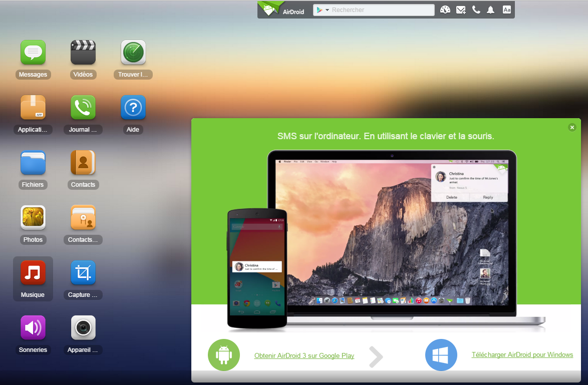Open the orange contact card folder icon
Image resolution: width=588 pixels, height=385 pixels.
83,218
